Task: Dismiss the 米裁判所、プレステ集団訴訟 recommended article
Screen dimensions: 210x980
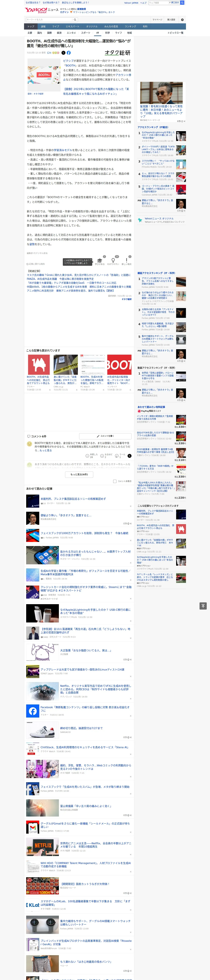Action: 131,507
